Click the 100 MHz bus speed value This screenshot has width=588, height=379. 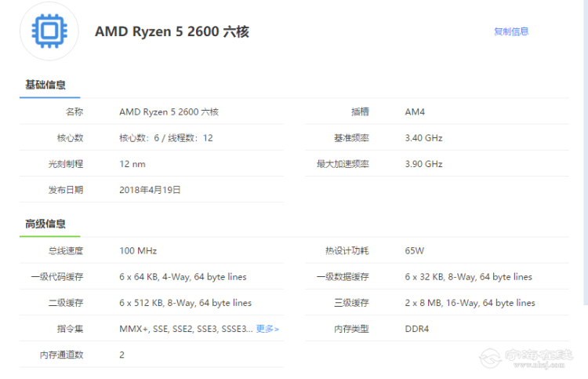(138, 251)
